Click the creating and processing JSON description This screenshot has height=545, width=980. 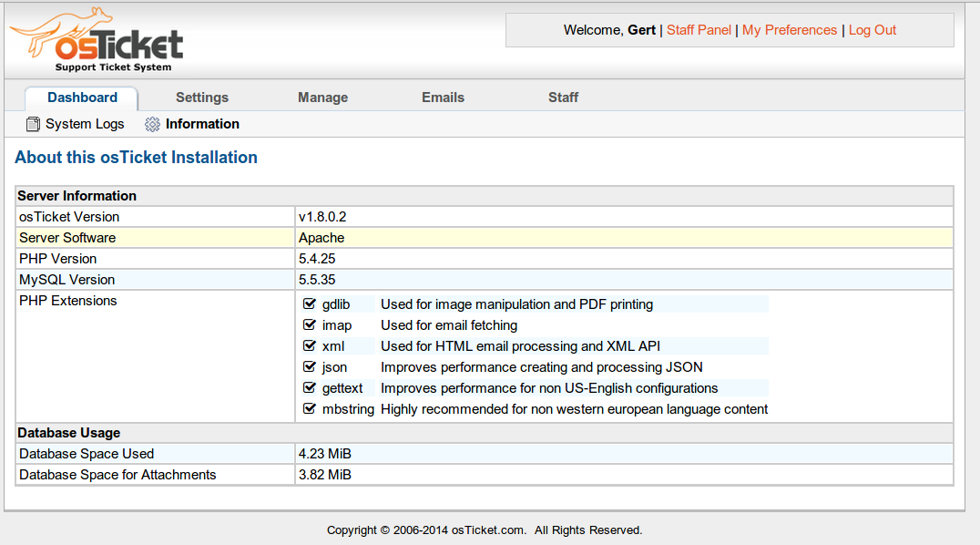tap(541, 367)
